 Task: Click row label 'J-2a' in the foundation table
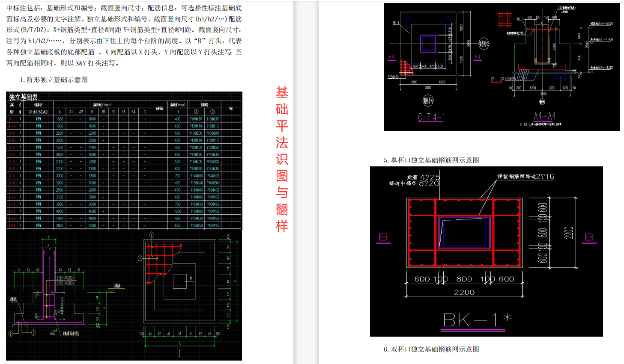[x=12, y=140]
